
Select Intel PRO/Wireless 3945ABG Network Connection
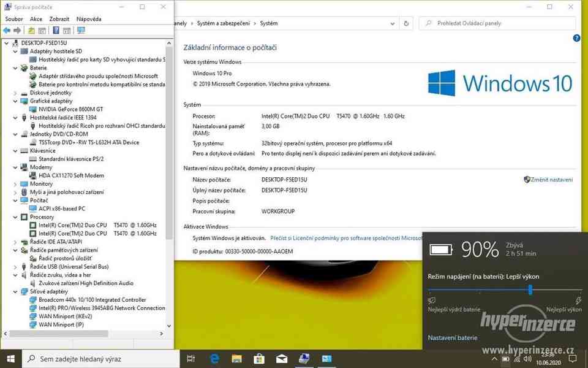coord(102,308)
